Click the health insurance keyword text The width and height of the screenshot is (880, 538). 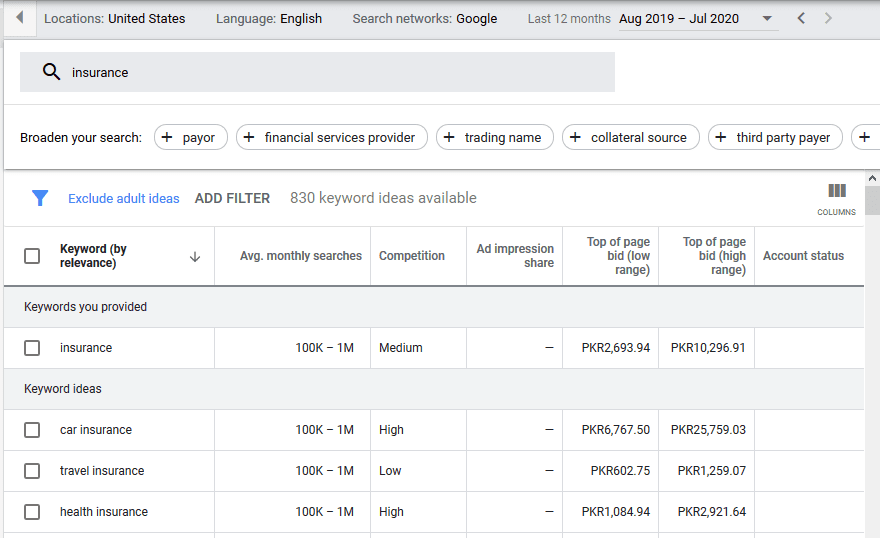coord(104,512)
